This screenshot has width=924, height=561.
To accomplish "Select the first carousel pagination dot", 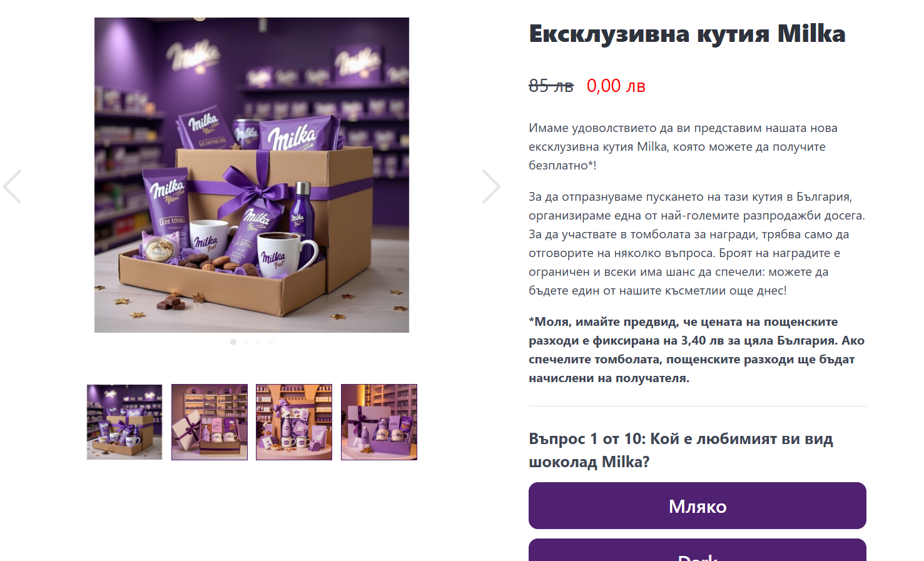I will 233,342.
